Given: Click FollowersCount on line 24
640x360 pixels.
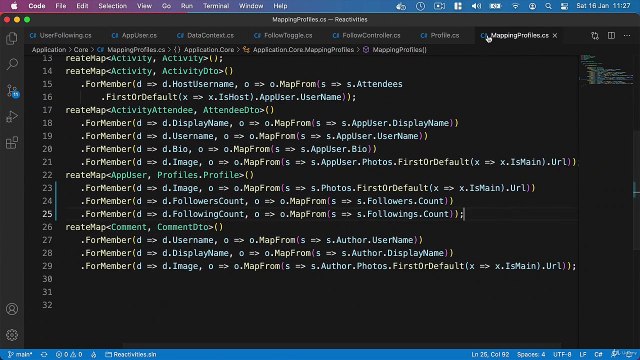Looking at the screenshot, I should click(208, 201).
